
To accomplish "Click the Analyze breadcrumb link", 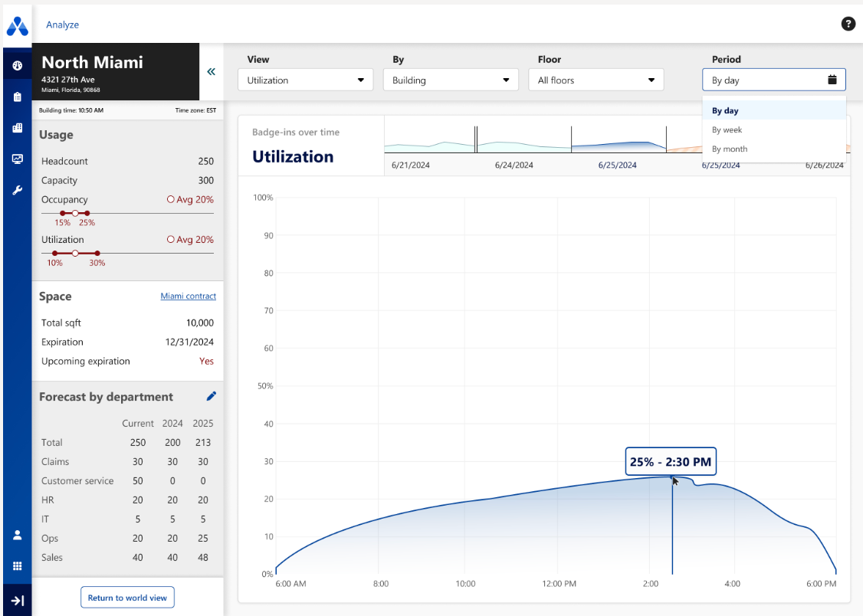I will [62, 25].
